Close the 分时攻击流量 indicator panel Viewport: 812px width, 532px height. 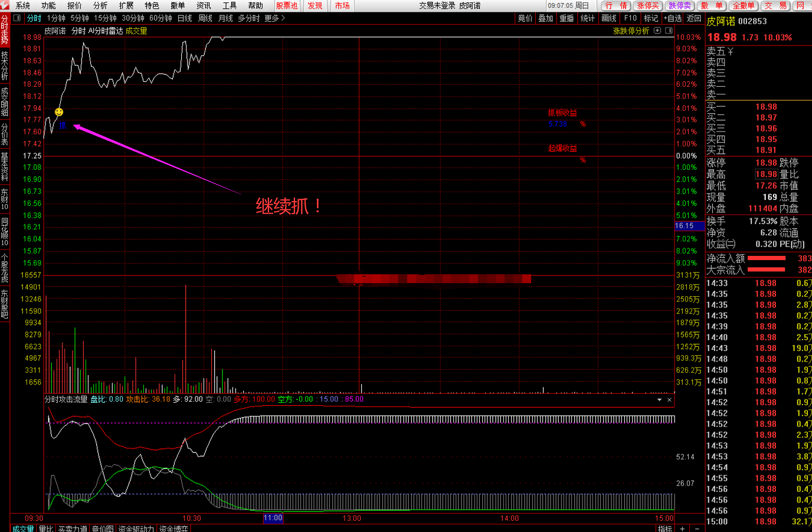point(669,400)
